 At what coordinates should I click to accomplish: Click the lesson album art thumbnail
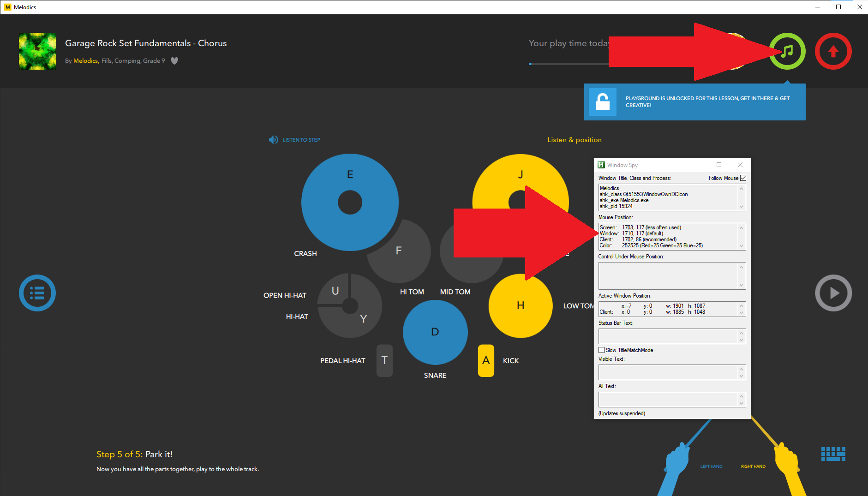click(x=37, y=51)
